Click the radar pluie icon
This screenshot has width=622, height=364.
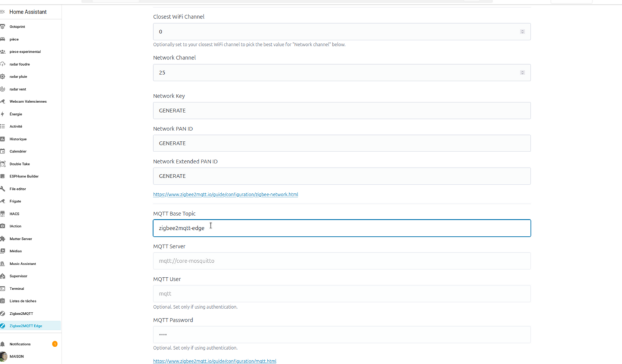pos(2,76)
